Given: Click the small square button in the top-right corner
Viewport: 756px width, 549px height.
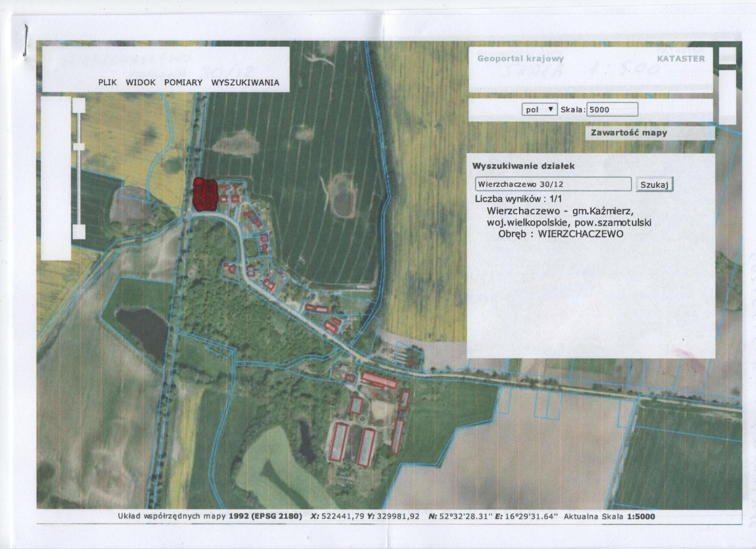Looking at the screenshot, I should pos(728,56).
